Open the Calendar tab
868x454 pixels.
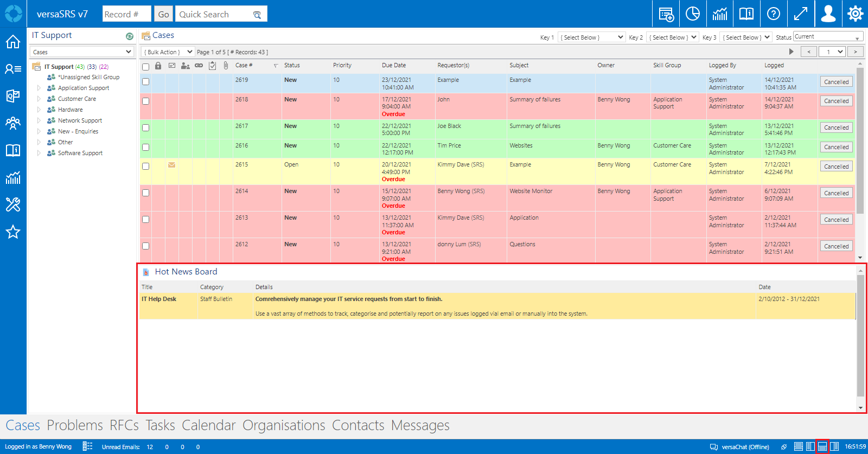click(x=209, y=425)
